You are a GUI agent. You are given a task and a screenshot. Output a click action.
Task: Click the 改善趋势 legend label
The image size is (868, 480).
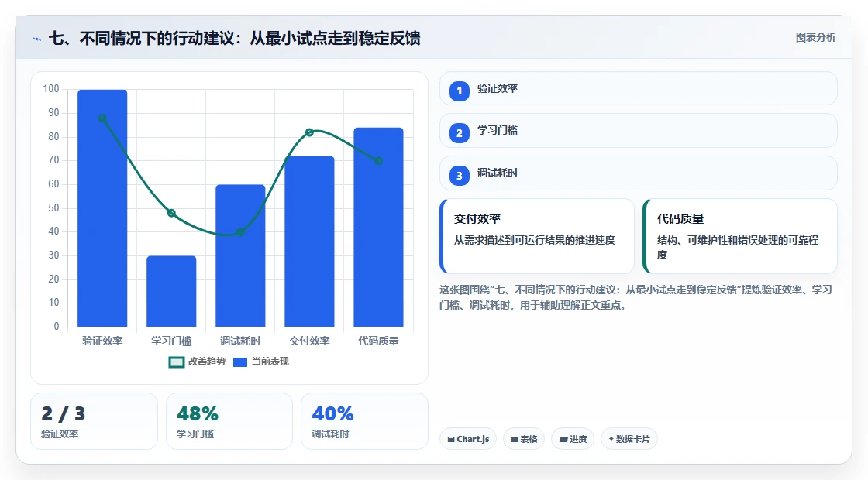pos(206,362)
